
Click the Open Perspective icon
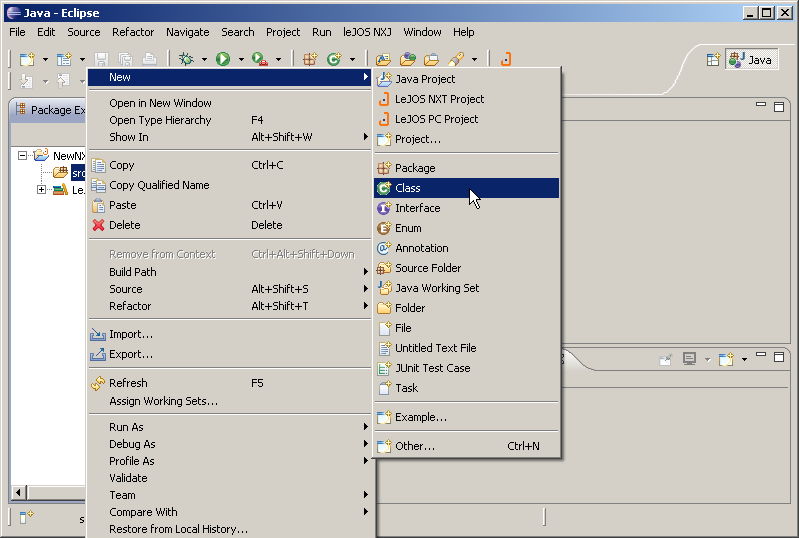(x=713, y=60)
